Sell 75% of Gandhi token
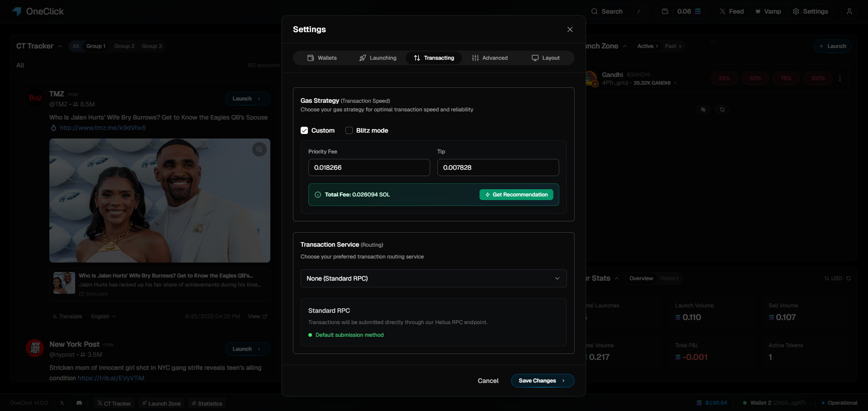The width and height of the screenshot is (868, 411). tap(786, 78)
